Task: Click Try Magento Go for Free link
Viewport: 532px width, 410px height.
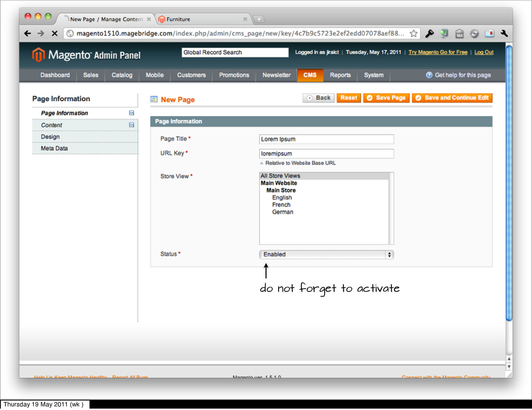Action: click(x=438, y=52)
